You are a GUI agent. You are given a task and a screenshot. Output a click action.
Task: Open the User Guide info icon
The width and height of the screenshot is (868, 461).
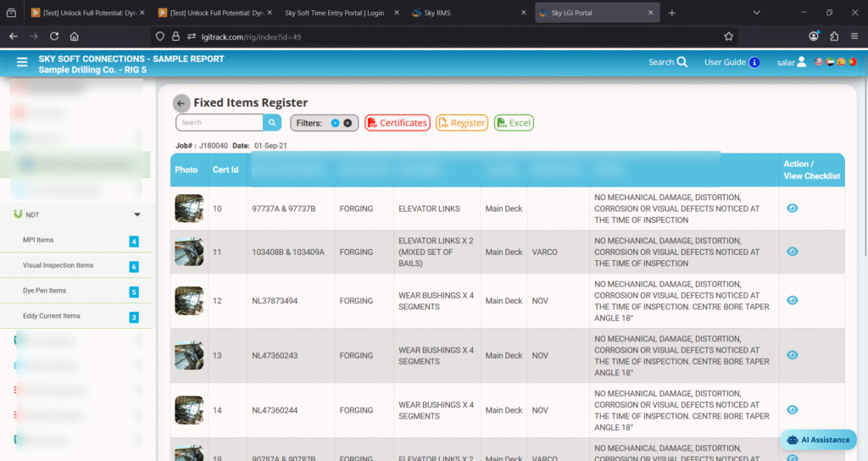tap(754, 63)
